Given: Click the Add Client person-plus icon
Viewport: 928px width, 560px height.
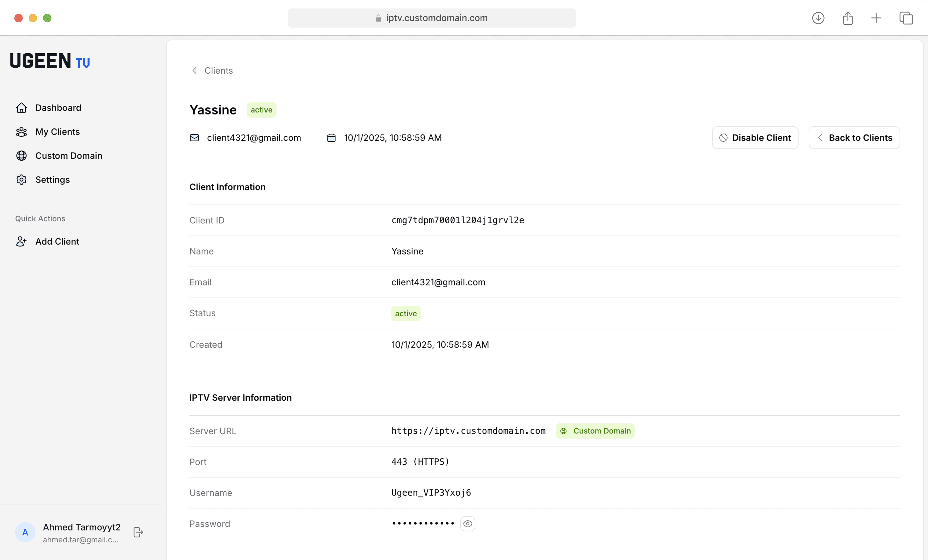Looking at the screenshot, I should (22, 241).
